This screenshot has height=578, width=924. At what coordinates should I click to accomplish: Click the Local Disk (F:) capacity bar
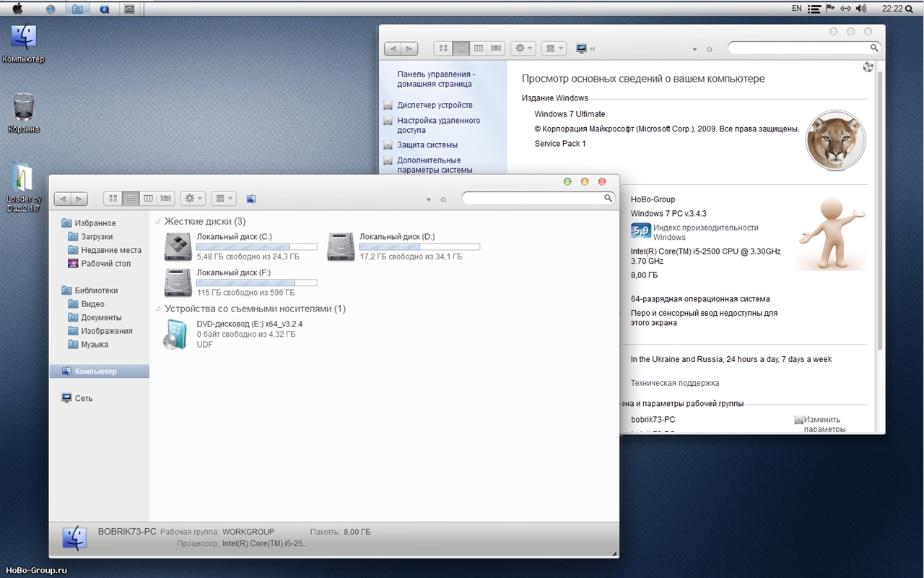pos(256,282)
